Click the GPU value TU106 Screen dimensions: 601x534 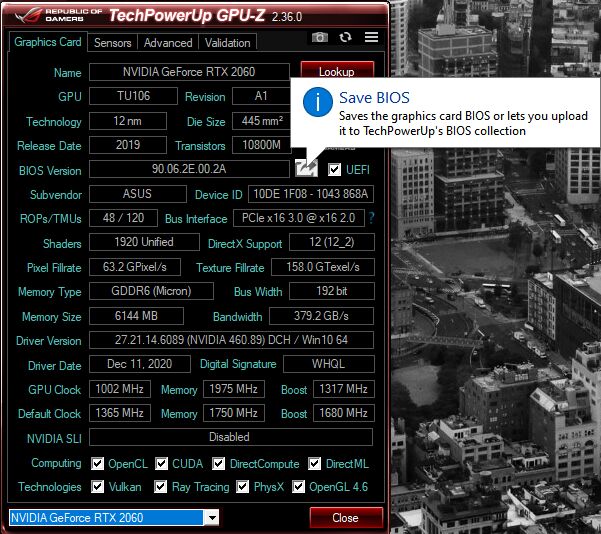click(x=133, y=96)
